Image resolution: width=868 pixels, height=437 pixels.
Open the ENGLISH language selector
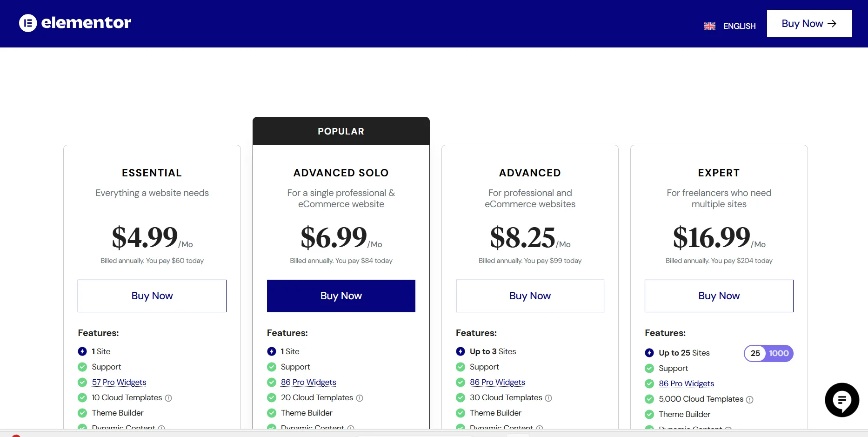[739, 27]
